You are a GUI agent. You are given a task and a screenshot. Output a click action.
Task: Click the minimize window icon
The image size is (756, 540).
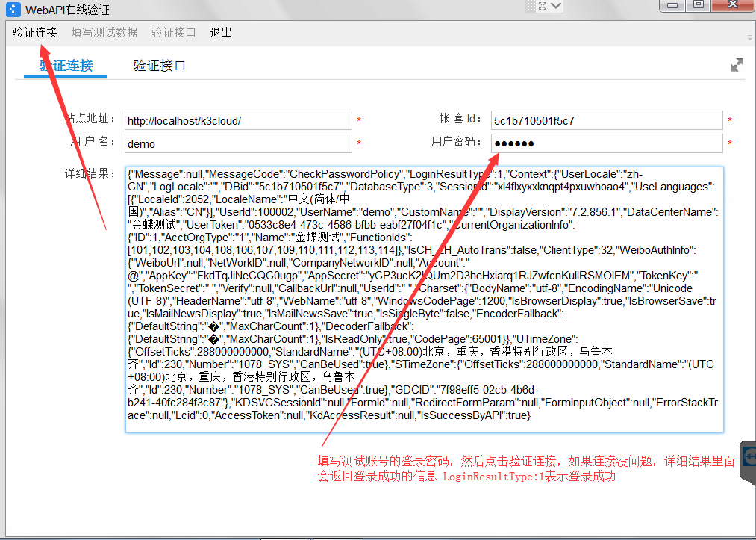click(672, 6)
